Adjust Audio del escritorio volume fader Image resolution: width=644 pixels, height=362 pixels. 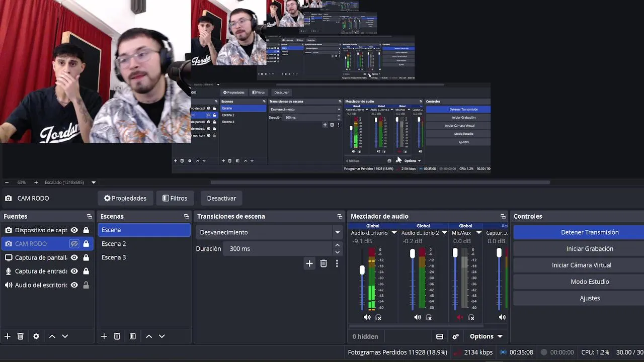362,270
